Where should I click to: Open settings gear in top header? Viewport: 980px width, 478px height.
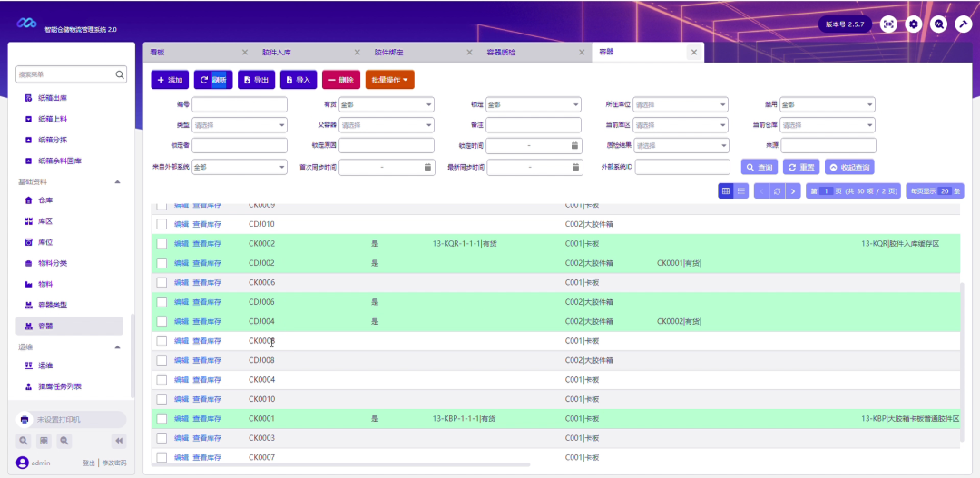(x=914, y=24)
